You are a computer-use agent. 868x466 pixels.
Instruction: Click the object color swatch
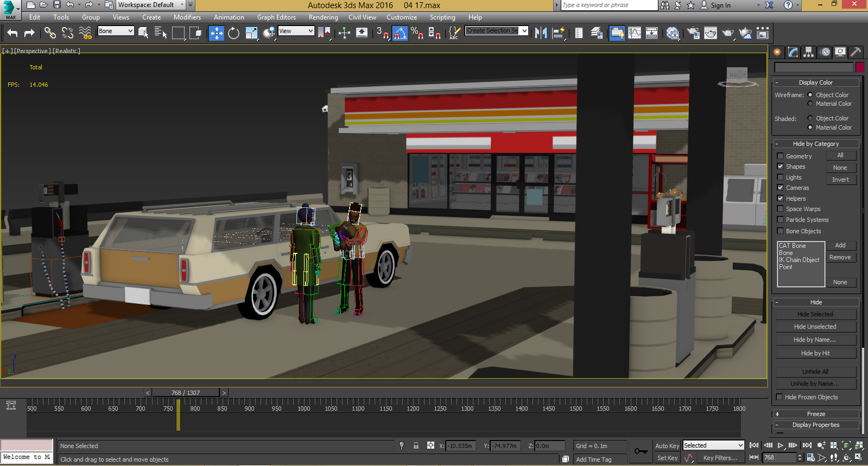860,67
